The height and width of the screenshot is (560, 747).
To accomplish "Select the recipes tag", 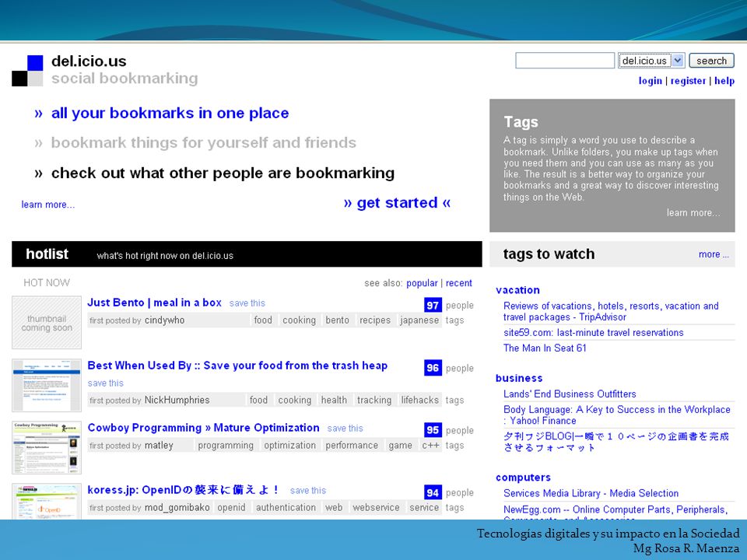I will (x=375, y=320).
